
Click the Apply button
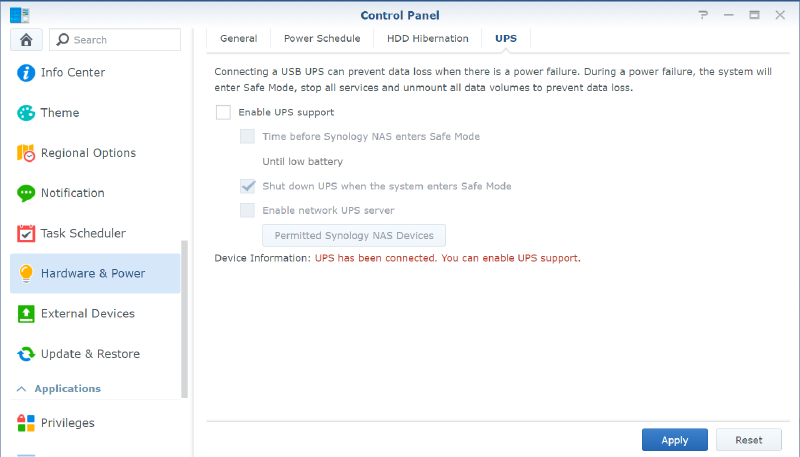click(674, 440)
